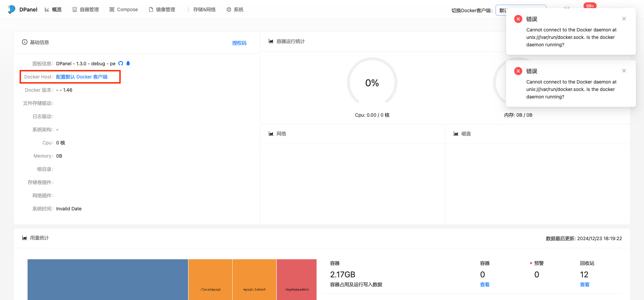
Task: Click the 99+ notification badge
Action: click(x=590, y=6)
